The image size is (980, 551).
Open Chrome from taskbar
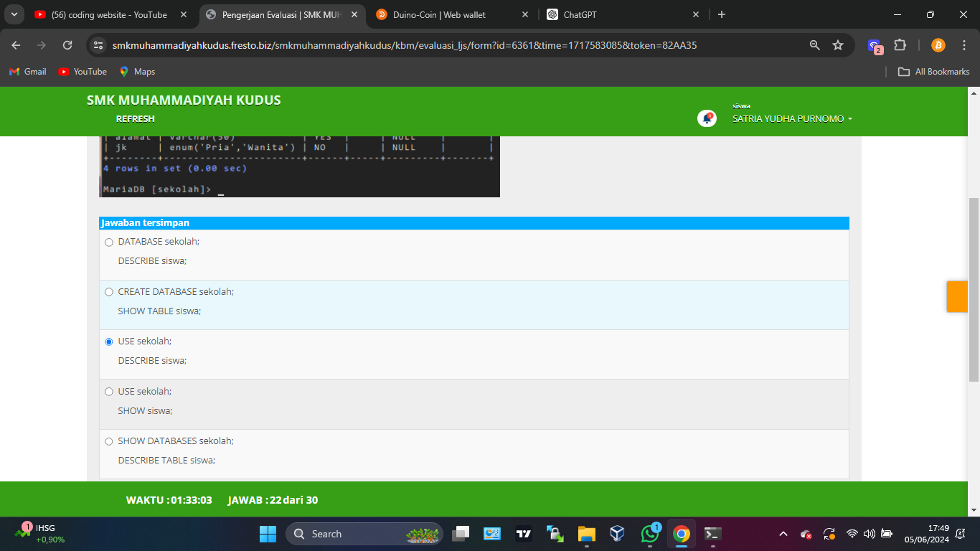[682, 534]
